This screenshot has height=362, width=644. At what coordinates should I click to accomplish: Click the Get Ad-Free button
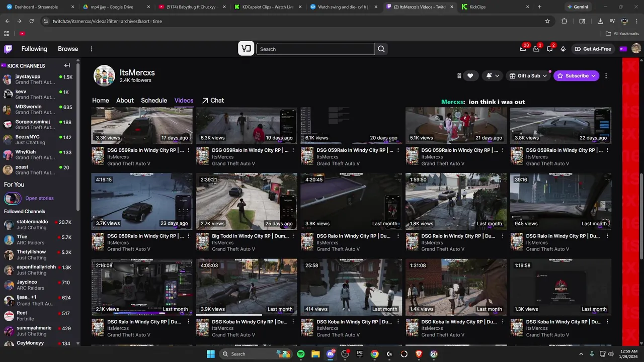point(593,49)
